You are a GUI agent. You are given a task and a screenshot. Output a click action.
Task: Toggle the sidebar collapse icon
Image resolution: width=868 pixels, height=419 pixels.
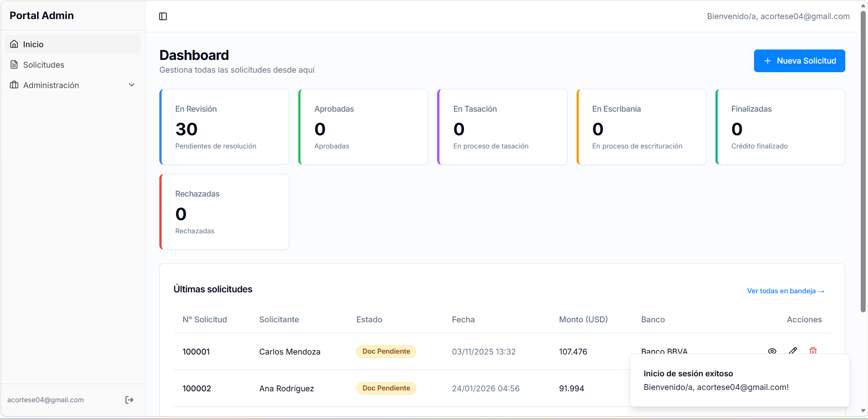[163, 16]
